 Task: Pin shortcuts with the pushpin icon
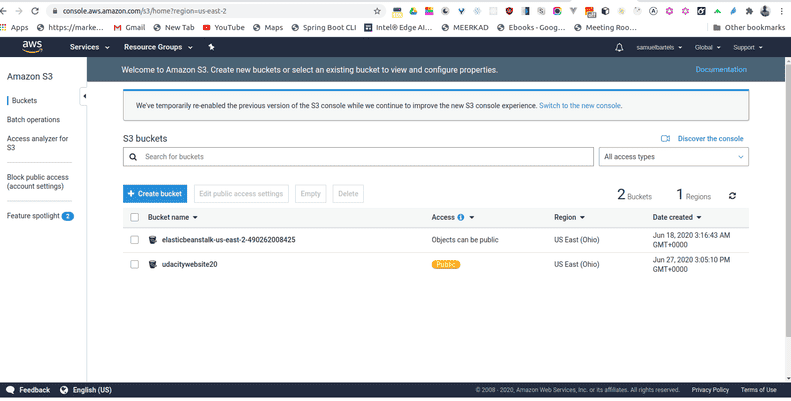tap(211, 47)
